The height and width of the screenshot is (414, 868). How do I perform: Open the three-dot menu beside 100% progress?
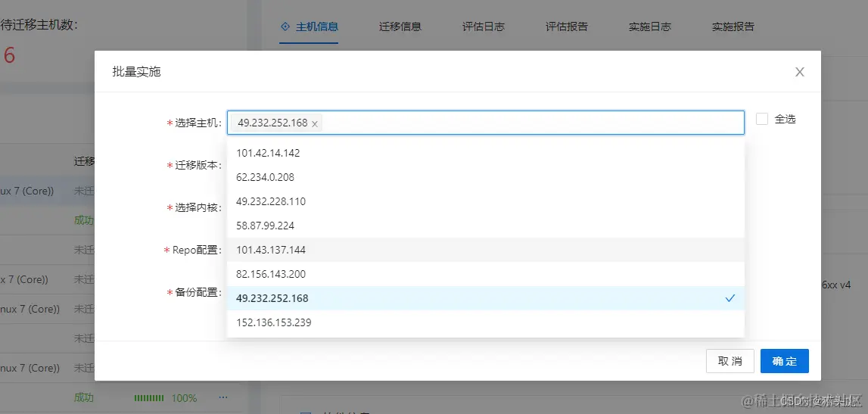[223, 397]
